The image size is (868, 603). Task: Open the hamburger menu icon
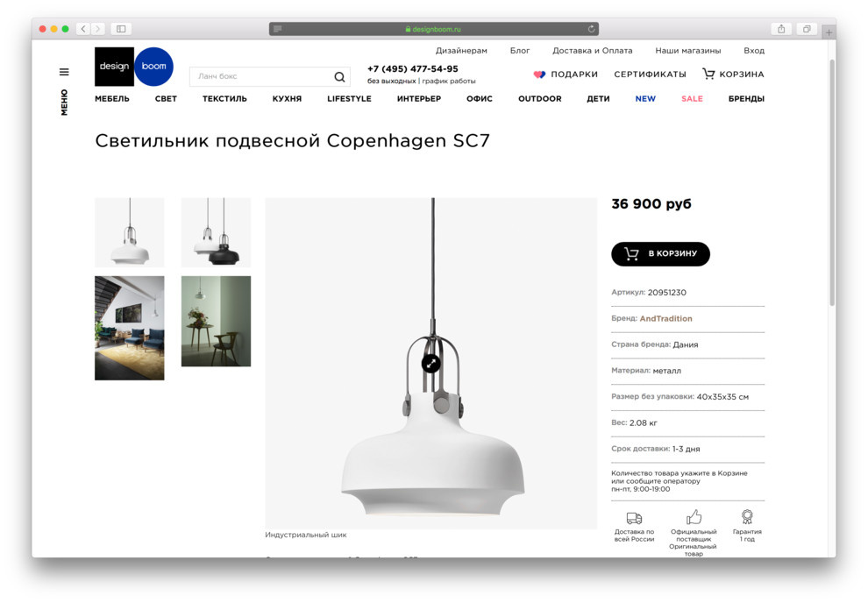(64, 72)
